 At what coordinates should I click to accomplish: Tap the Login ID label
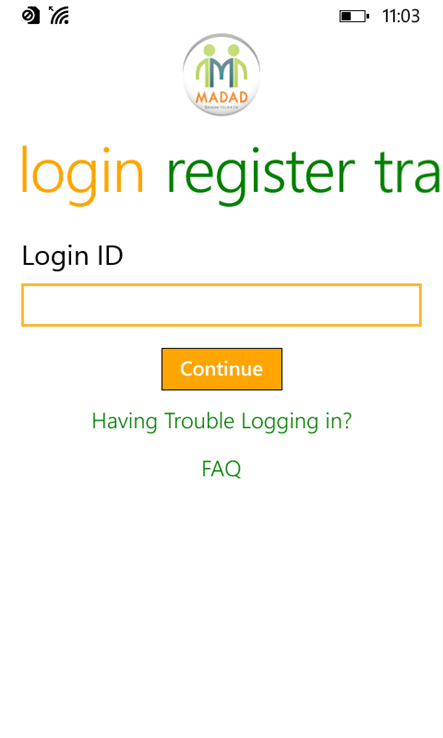[72, 256]
